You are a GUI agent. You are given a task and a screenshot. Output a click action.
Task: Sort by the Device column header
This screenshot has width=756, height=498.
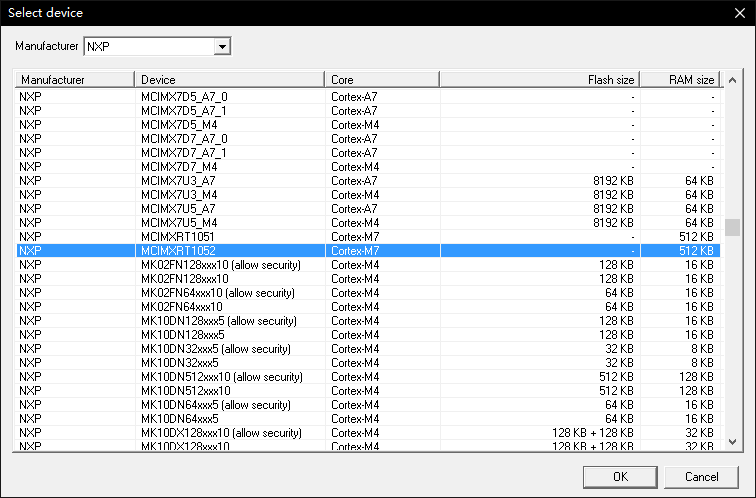pos(230,80)
